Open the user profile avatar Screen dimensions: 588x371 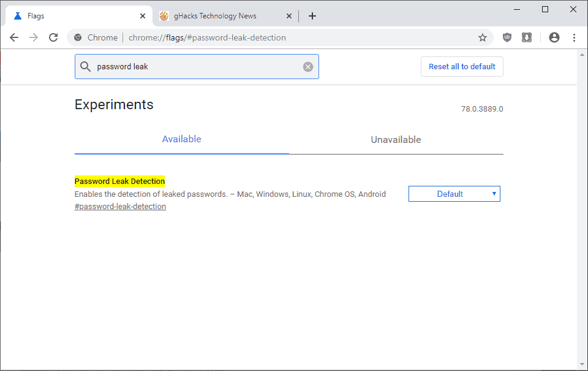554,37
